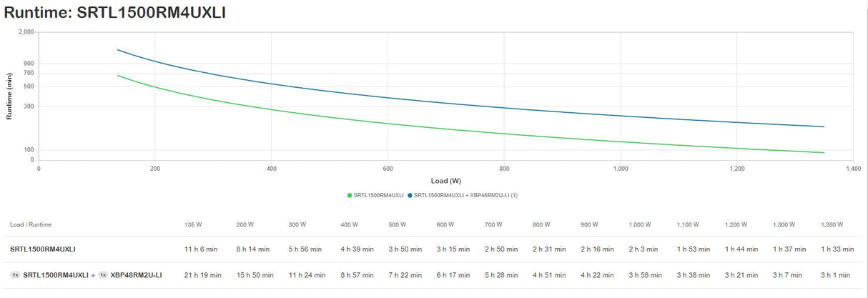The width and height of the screenshot is (868, 298).
Task: Click the 135 W column header
Action: (193, 224)
